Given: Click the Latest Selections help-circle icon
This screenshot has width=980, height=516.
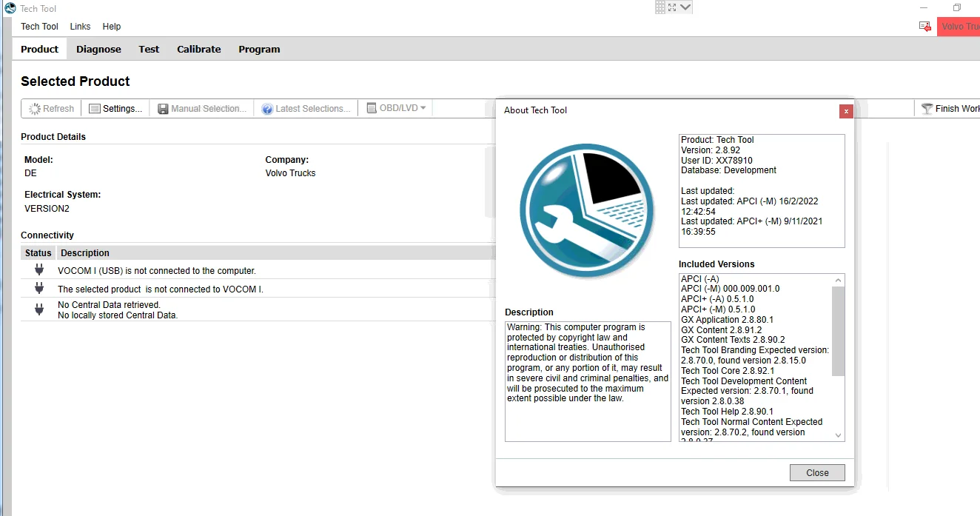Looking at the screenshot, I should point(267,109).
